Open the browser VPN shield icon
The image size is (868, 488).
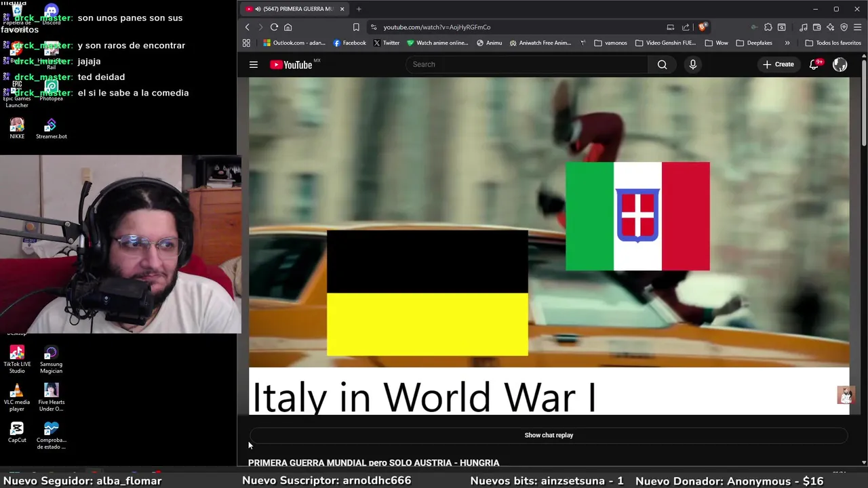point(844,27)
